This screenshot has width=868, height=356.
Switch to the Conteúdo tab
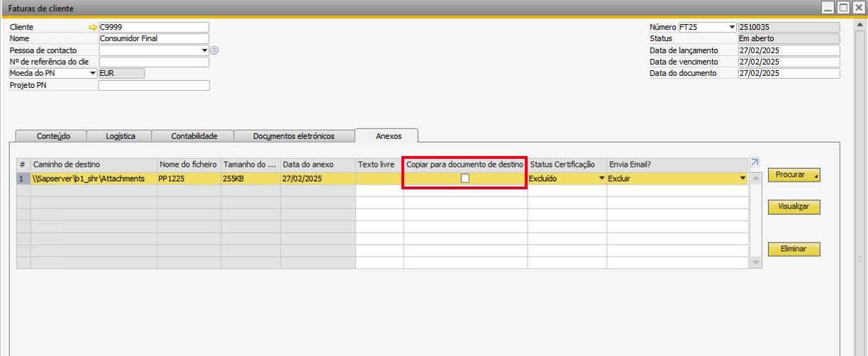(x=51, y=136)
